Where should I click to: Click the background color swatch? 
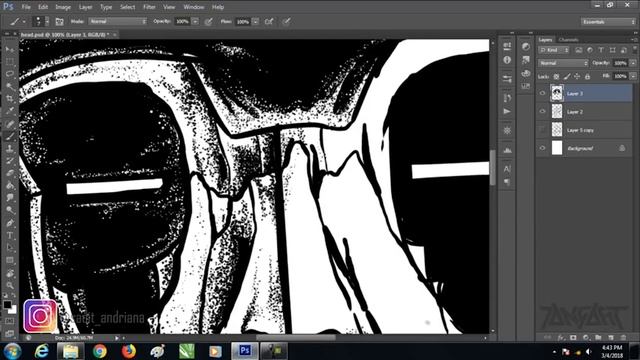click(x=13, y=311)
